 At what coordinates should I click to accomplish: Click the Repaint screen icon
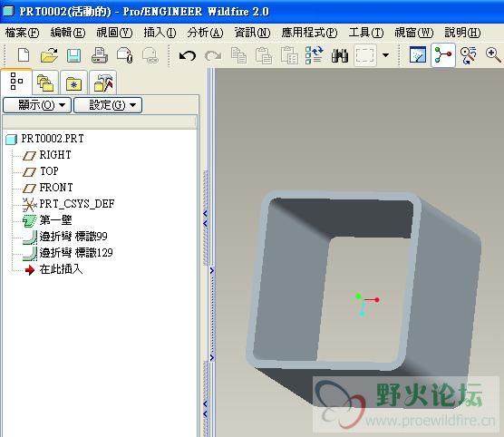point(418,55)
